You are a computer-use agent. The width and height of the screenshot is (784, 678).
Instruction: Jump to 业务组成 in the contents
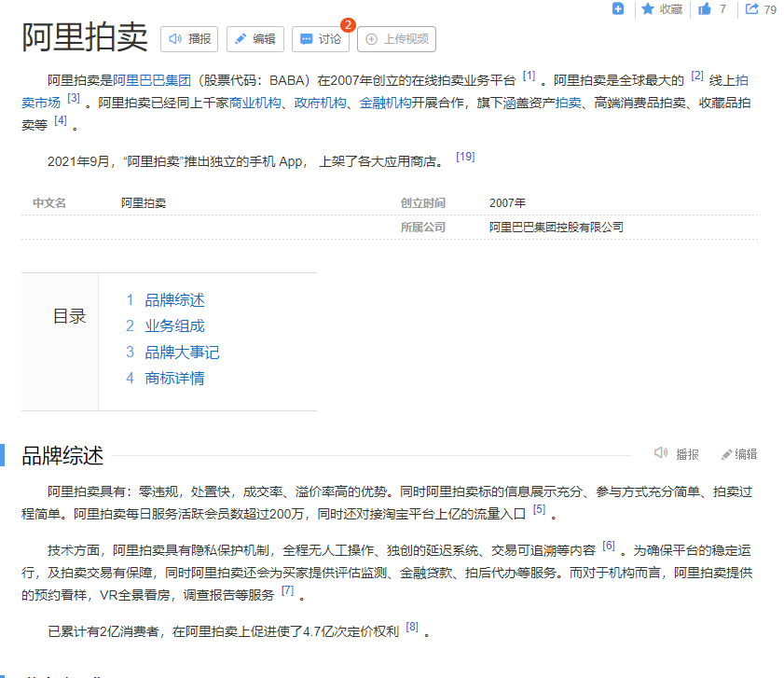(174, 326)
